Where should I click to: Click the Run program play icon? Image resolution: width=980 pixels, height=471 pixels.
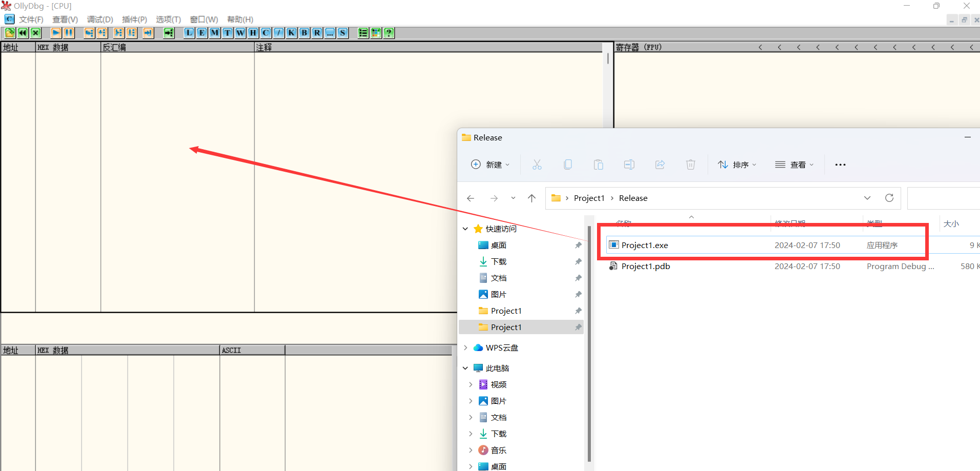pyautogui.click(x=56, y=33)
